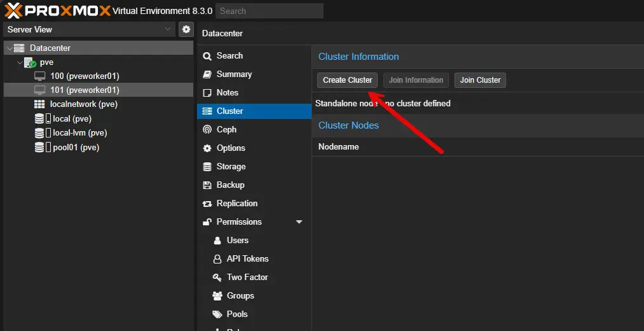Open the Summary menu item
The width and height of the screenshot is (644, 331).
click(x=233, y=74)
